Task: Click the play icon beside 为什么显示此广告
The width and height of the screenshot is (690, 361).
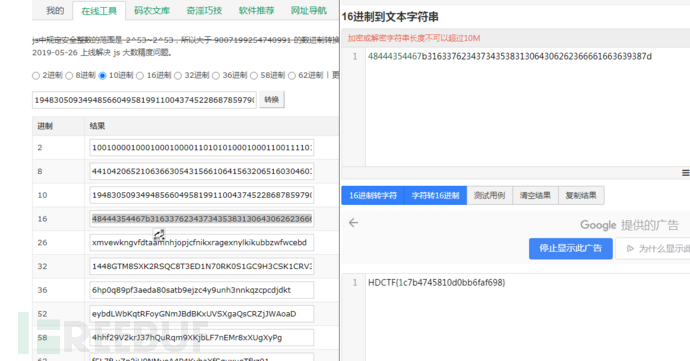Action: tap(630, 249)
